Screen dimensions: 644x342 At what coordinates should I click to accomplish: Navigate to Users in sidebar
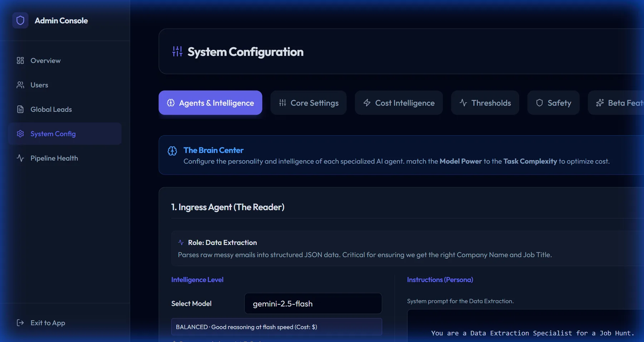pyautogui.click(x=65, y=85)
